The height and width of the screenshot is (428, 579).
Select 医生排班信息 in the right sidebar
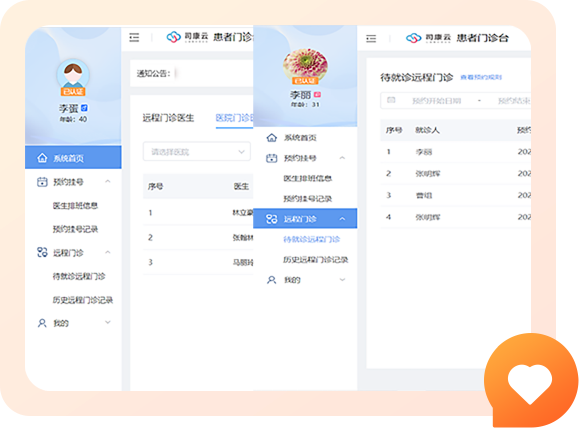[x=308, y=178]
